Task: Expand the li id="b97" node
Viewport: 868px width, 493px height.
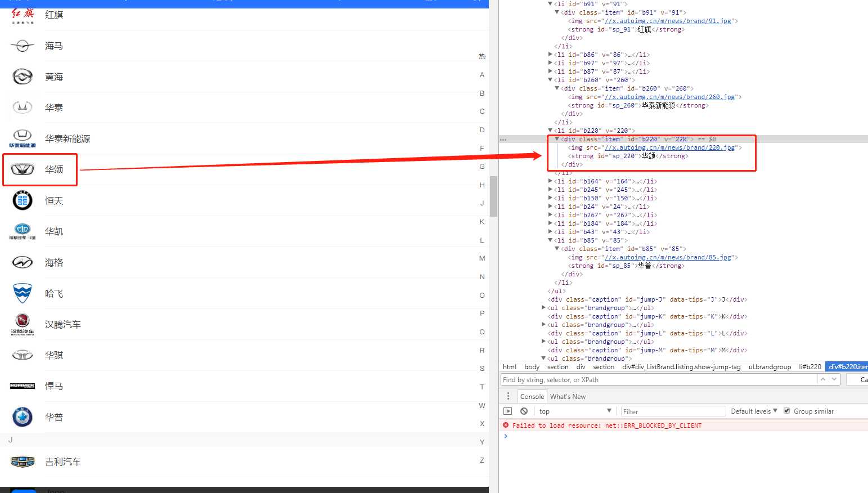Action: coord(550,63)
